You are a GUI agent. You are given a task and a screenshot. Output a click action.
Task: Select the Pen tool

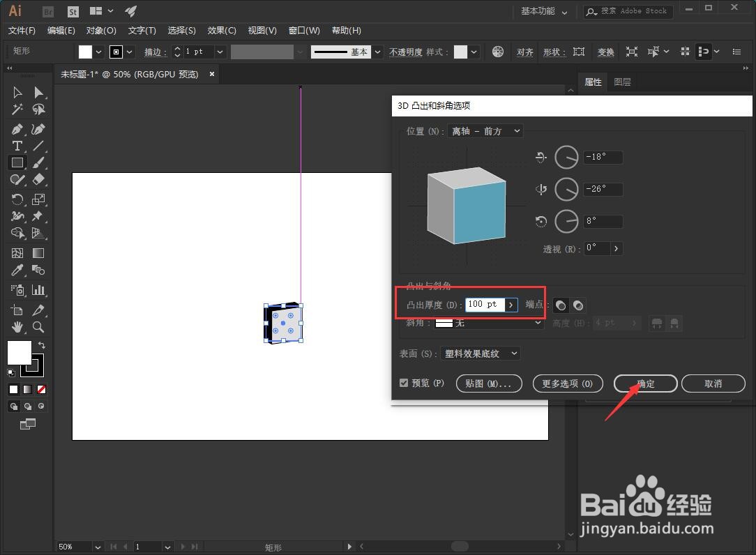coord(17,129)
